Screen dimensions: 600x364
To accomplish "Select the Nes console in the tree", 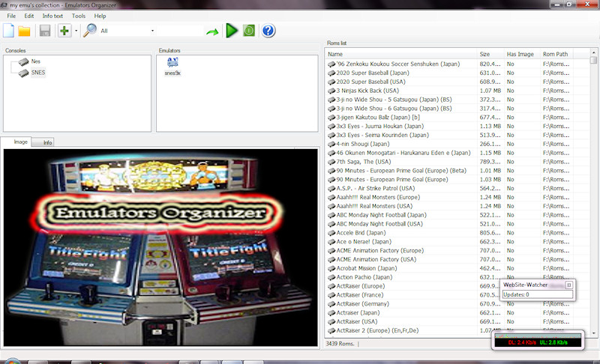I will [x=35, y=61].
